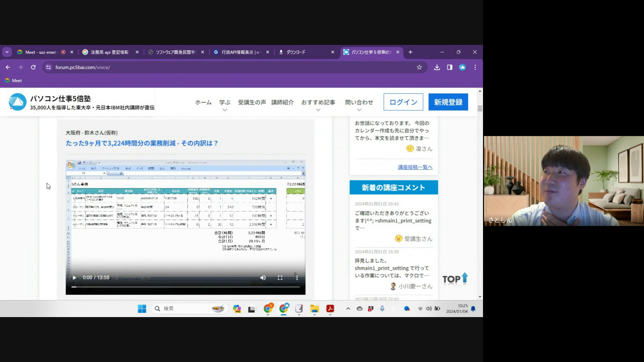Screen dimensions: 644x362
Task: Bookmark this page with star icon
Action: [x=419, y=67]
